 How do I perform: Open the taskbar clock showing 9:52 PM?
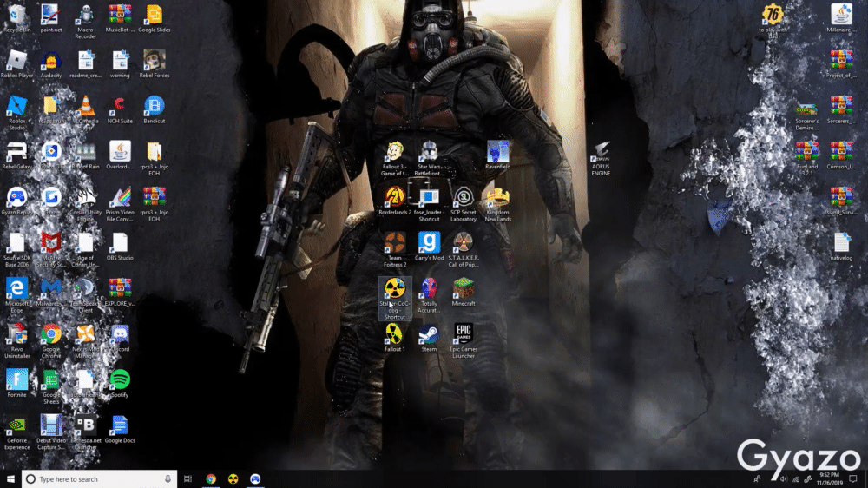pos(829,479)
